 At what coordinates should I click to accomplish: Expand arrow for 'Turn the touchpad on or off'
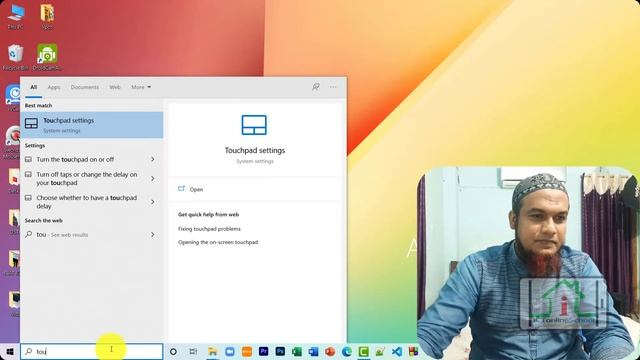pos(153,159)
